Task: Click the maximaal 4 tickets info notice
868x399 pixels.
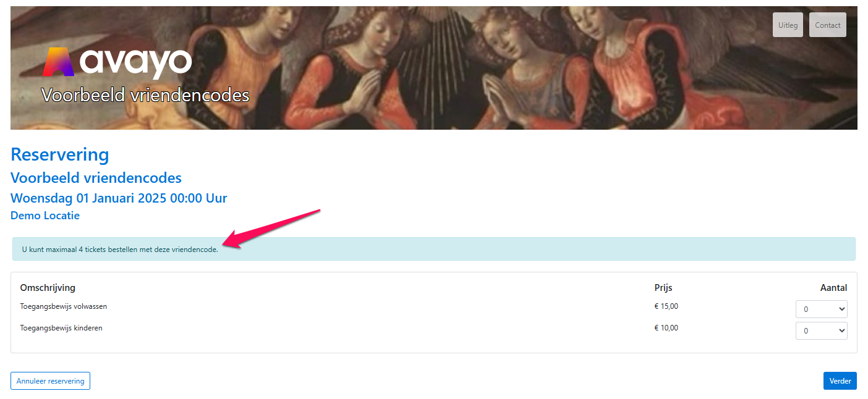Action: pyautogui.click(x=434, y=249)
